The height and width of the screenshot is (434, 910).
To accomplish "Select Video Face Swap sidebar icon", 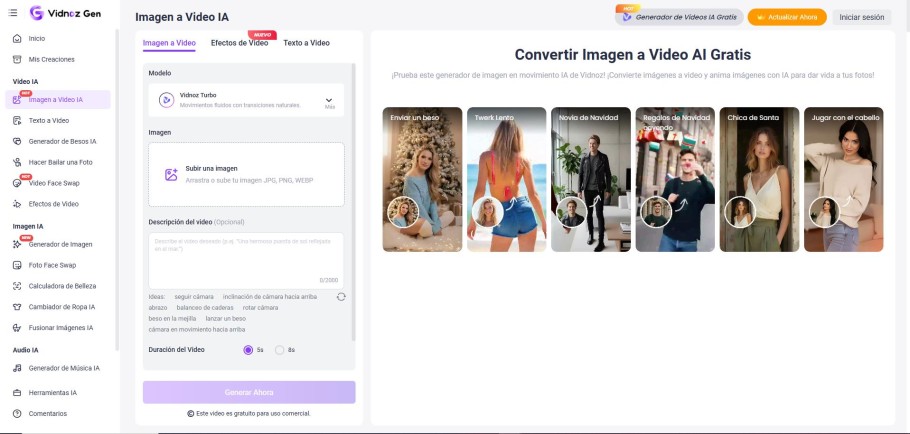I will (x=17, y=183).
